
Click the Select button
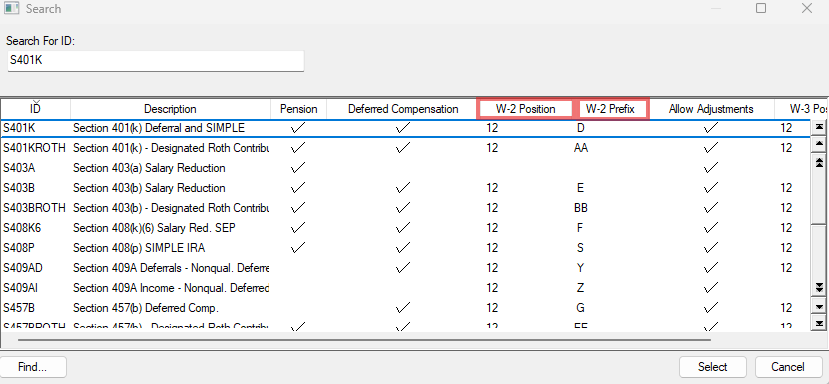click(x=712, y=367)
